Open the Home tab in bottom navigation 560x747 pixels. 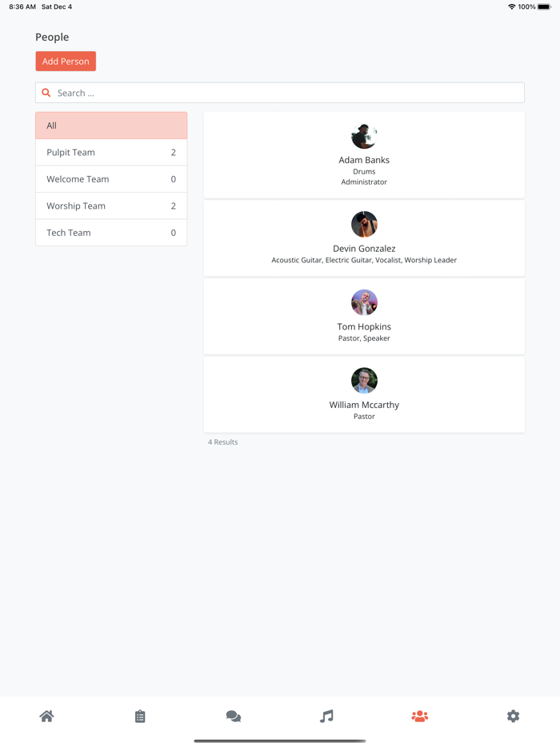(x=46, y=716)
